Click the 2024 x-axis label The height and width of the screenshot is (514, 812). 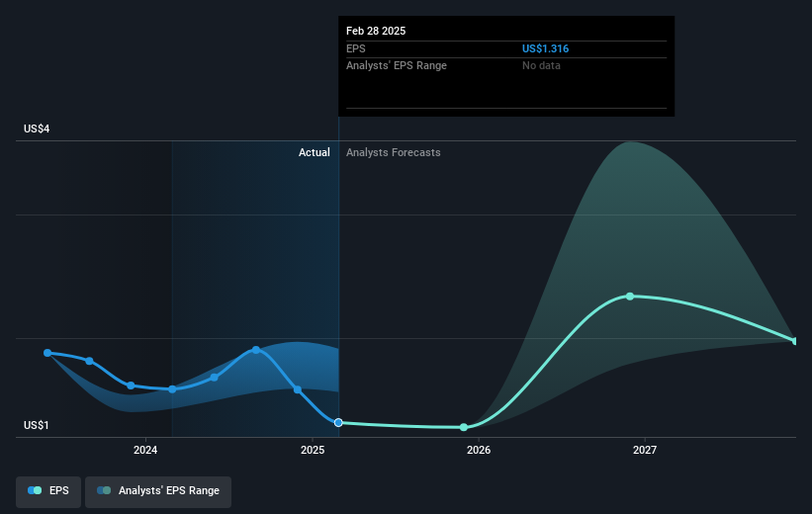tap(145, 450)
